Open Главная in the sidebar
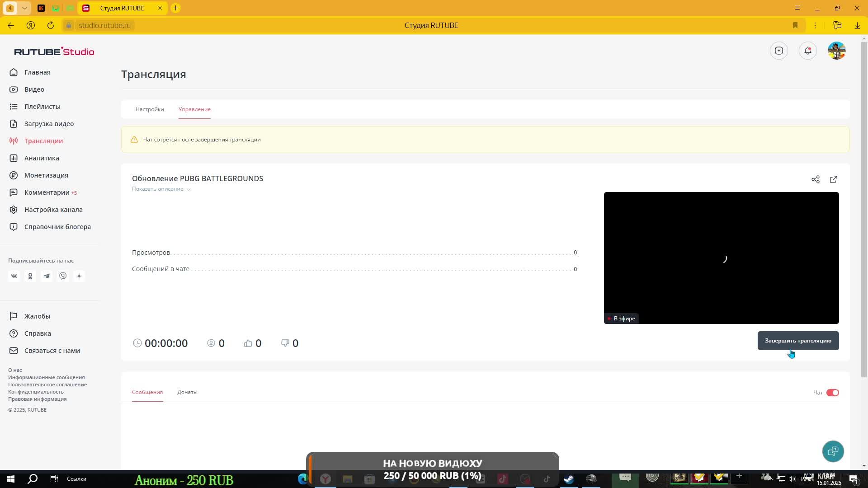868x488 pixels. tap(37, 72)
